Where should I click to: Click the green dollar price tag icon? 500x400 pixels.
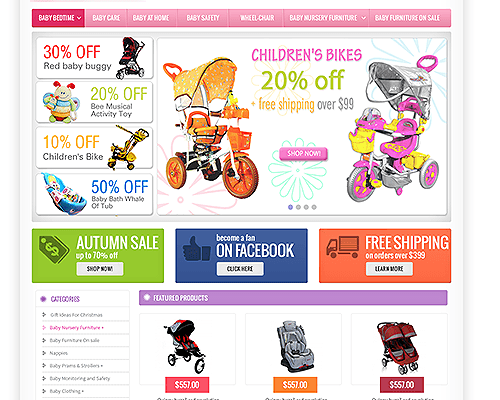click(x=54, y=250)
